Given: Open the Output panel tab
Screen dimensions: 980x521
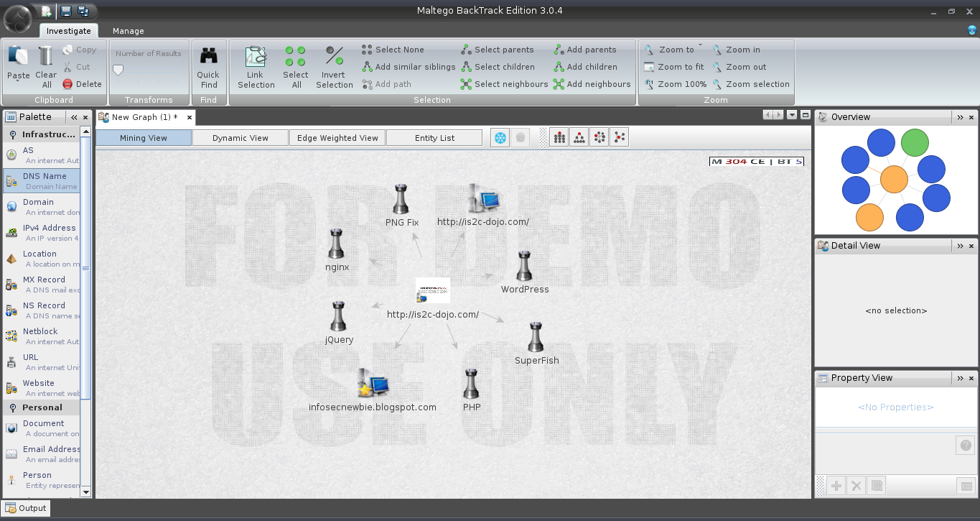Looking at the screenshot, I should pyautogui.click(x=26, y=508).
